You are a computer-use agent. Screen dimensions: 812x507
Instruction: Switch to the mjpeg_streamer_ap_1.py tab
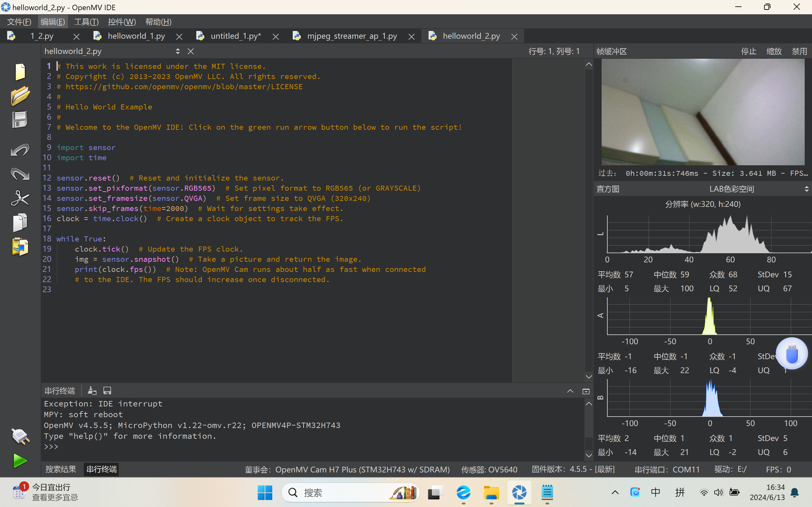tap(352, 36)
